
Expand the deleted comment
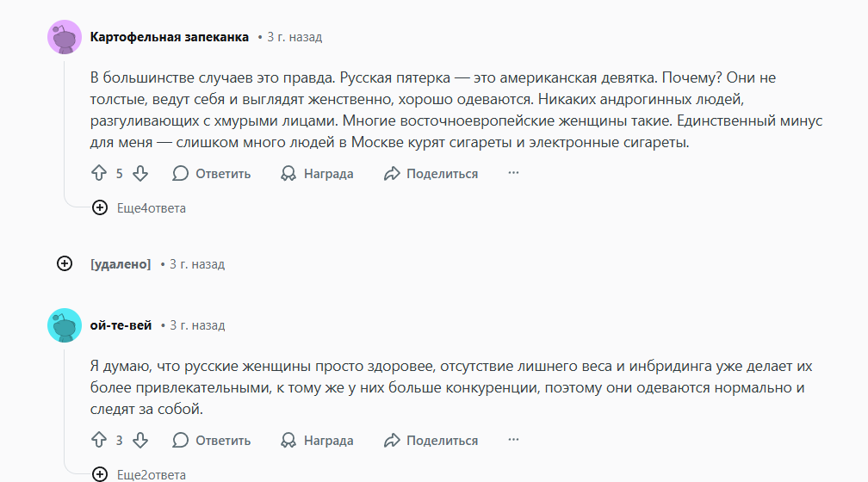65,263
